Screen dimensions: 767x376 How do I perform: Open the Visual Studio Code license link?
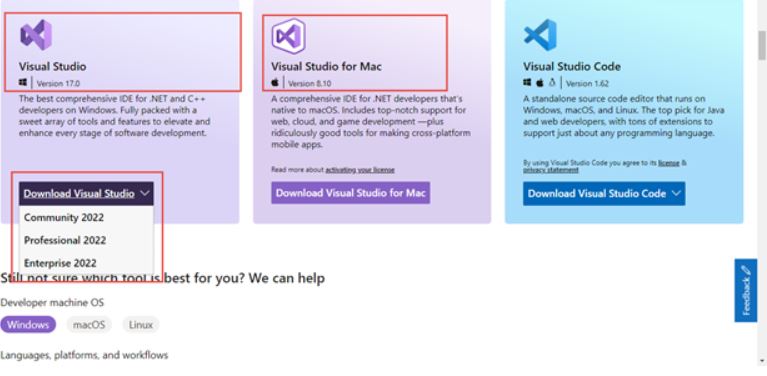click(669, 163)
